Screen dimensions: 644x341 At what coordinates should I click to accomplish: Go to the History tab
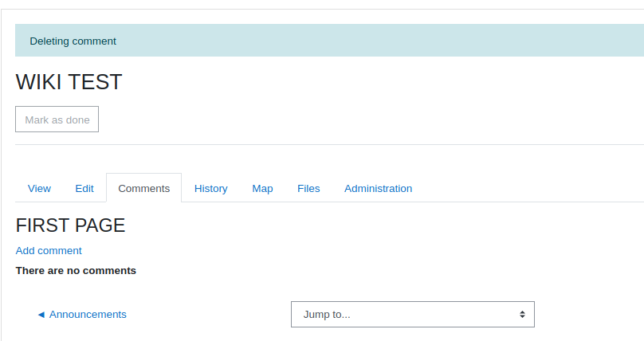(x=210, y=188)
